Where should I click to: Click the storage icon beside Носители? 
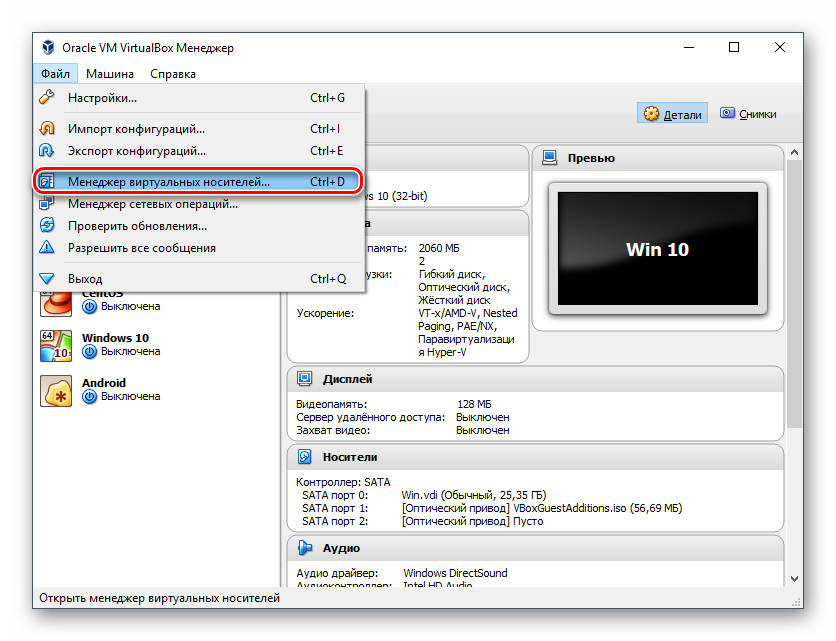[304, 456]
